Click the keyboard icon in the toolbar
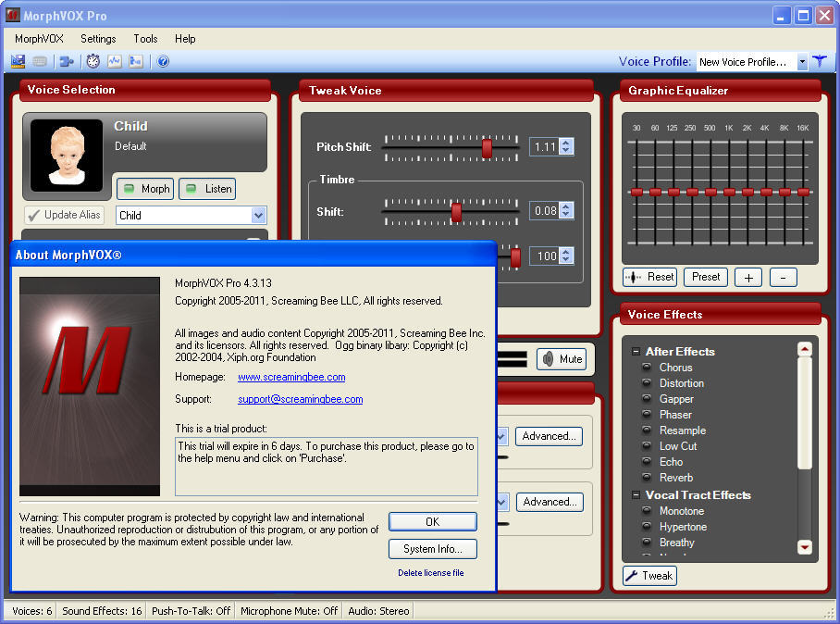The image size is (840, 624). coord(39,61)
